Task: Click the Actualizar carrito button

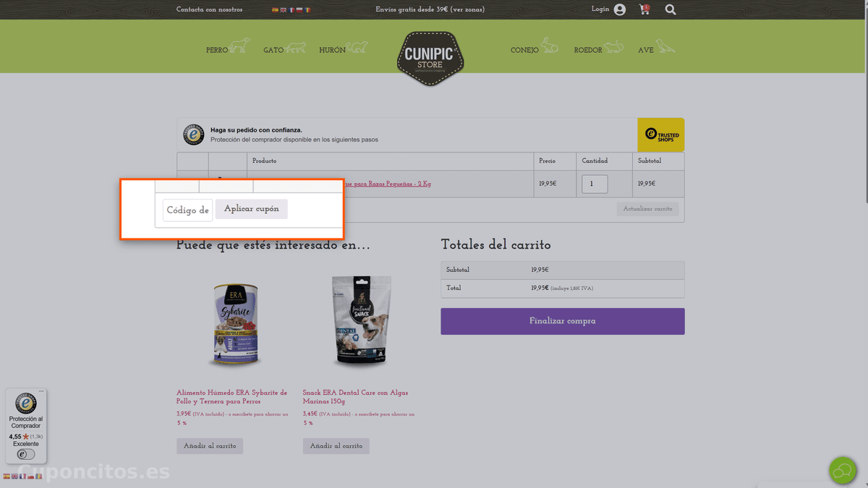Action: [x=648, y=209]
